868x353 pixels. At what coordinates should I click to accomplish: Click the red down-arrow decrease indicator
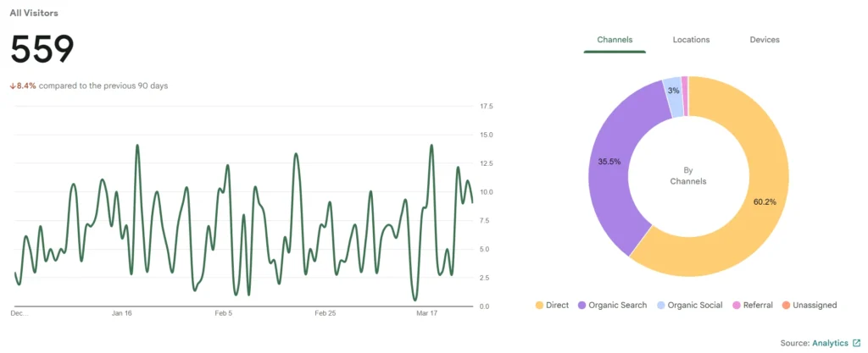13,85
